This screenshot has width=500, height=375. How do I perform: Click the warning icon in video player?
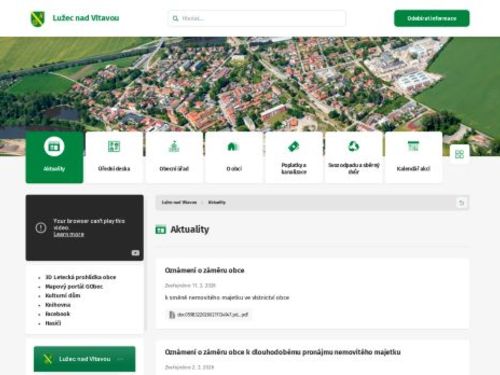(41, 228)
